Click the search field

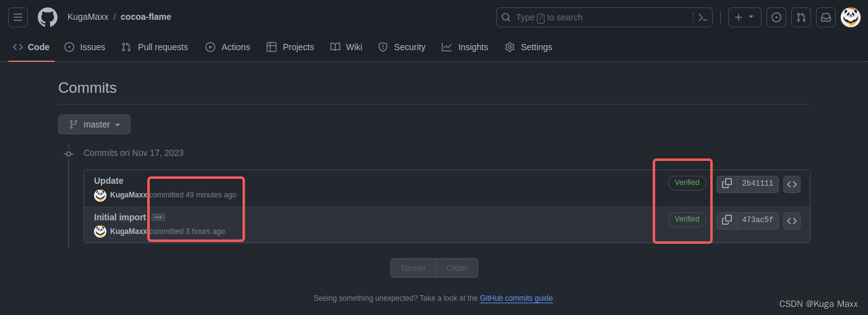604,17
